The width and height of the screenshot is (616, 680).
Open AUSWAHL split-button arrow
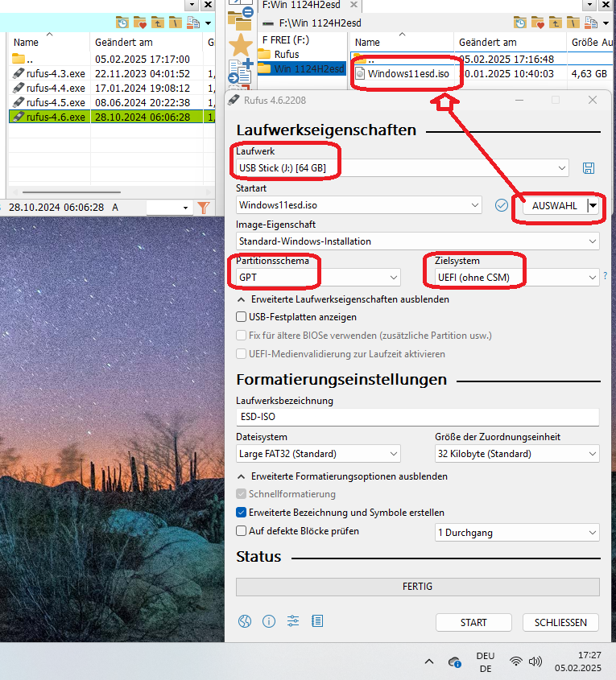pos(593,205)
